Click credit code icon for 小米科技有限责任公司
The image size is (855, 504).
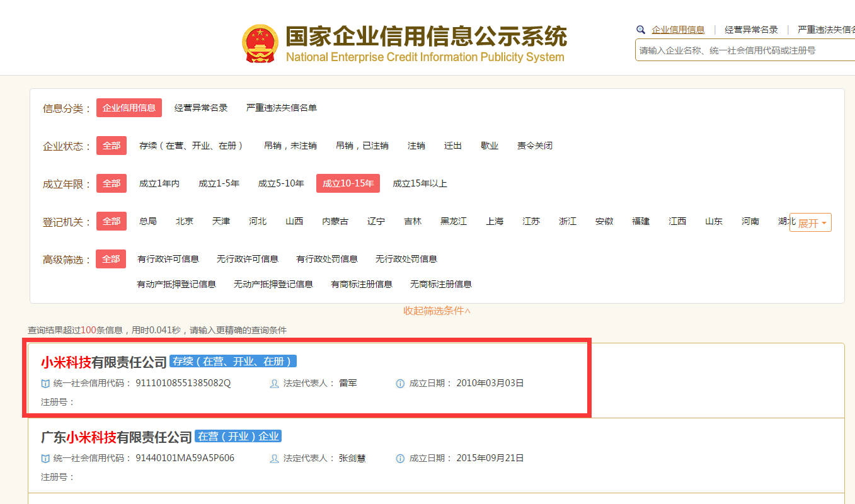point(45,383)
